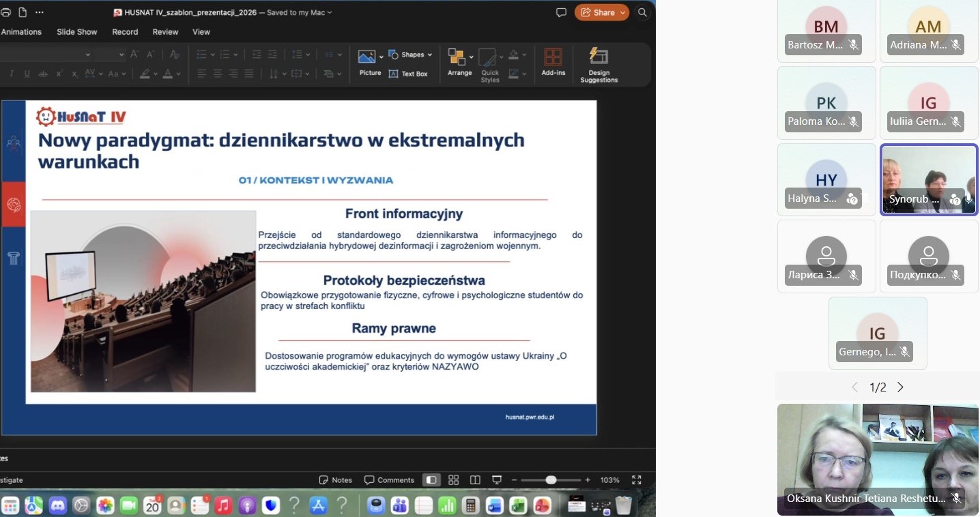Open the font color dropdown arrow

[x=179, y=74]
